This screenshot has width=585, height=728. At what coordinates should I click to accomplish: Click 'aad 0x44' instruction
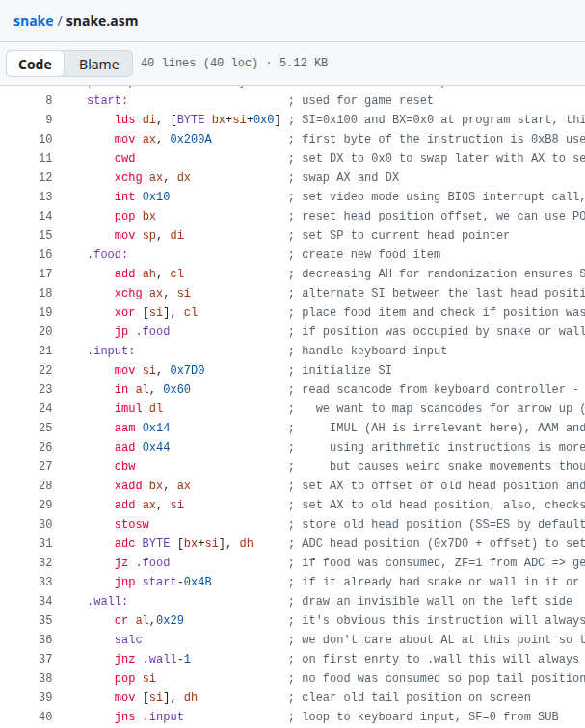[143, 447]
